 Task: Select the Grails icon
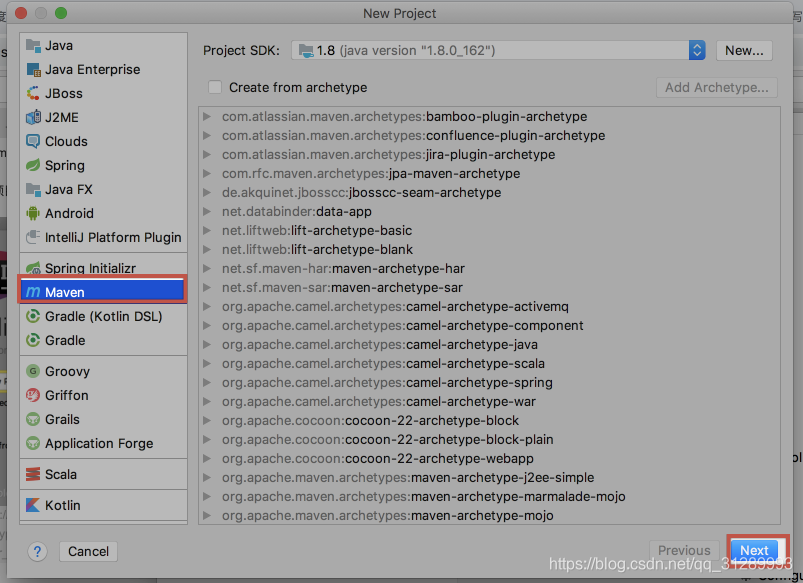click(33, 419)
